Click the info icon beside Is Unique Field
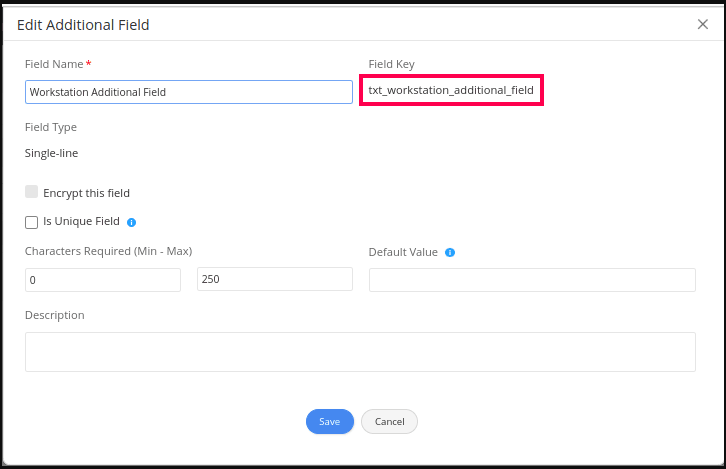This screenshot has width=726, height=469. pos(131,223)
